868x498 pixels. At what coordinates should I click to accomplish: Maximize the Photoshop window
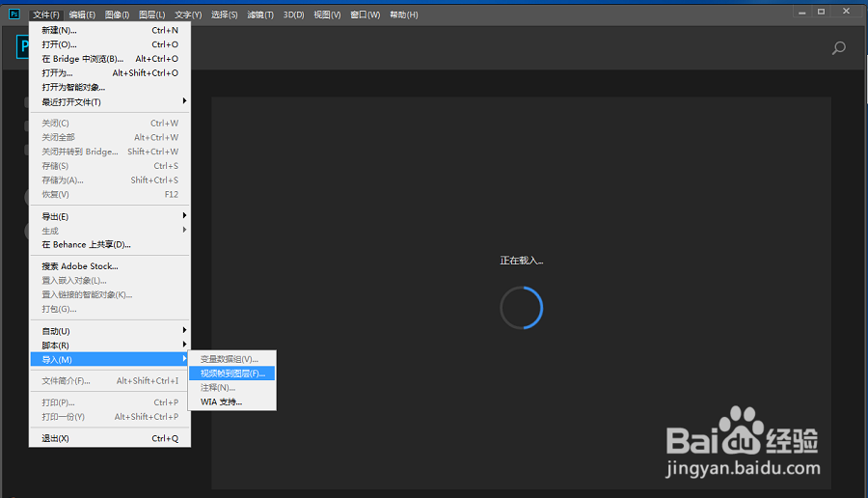821,12
